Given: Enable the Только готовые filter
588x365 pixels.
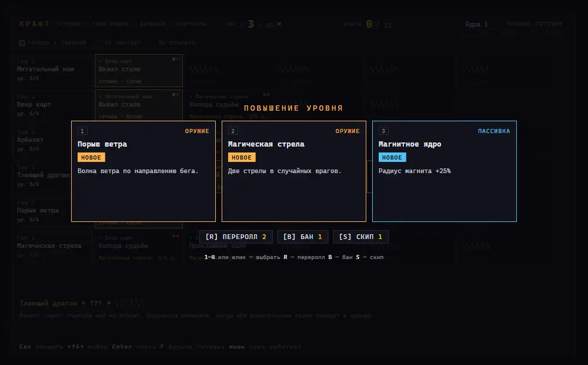Looking at the screenshot, I should (534, 24).
